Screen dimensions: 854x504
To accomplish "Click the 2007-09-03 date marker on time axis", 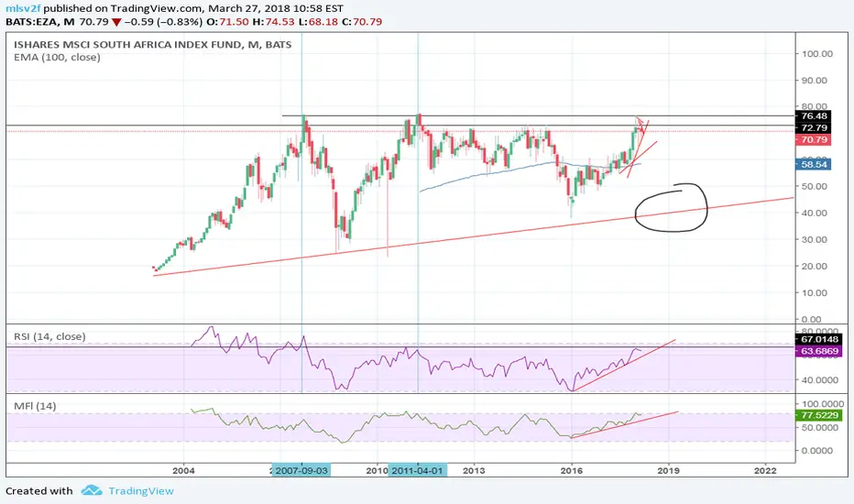I will (x=301, y=470).
